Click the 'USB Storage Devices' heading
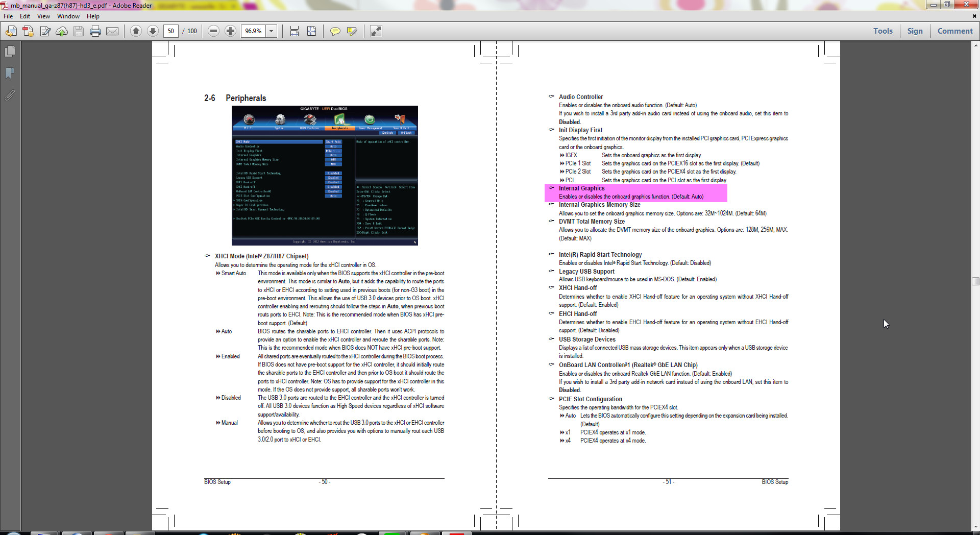 [587, 339]
